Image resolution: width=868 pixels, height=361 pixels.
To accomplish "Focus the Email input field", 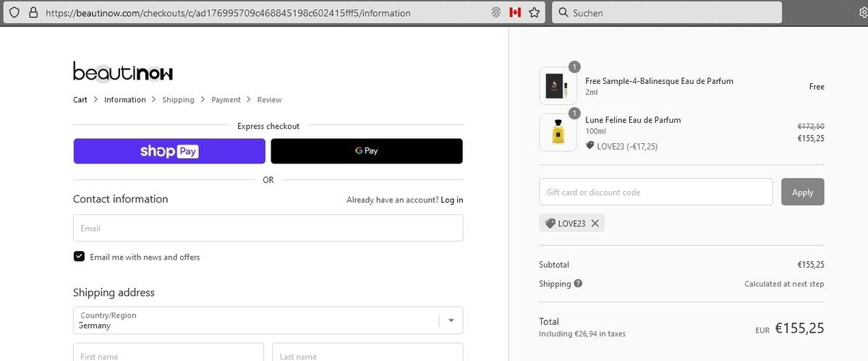I will 268,228.
